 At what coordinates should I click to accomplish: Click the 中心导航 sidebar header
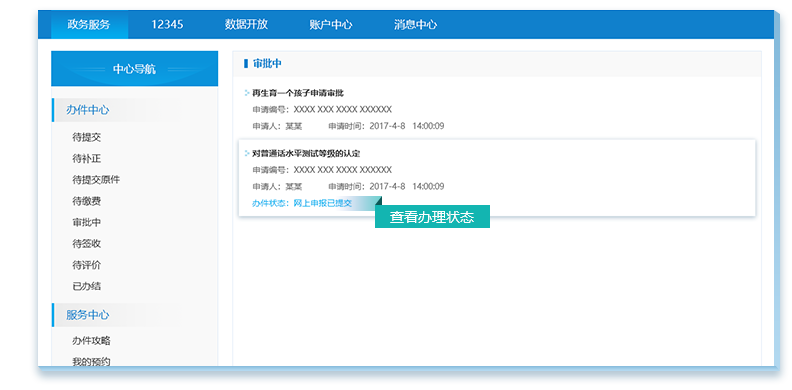(134, 69)
